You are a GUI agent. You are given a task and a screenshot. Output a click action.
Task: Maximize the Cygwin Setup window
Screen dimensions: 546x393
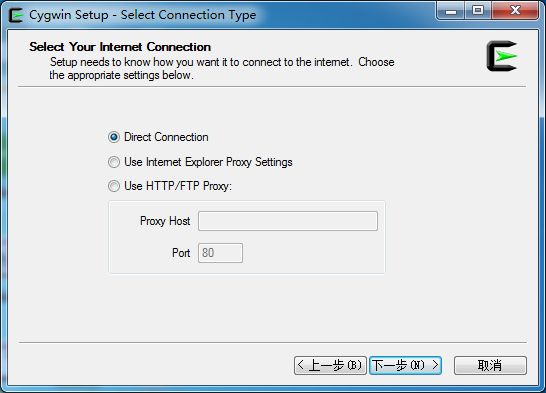click(478, 11)
